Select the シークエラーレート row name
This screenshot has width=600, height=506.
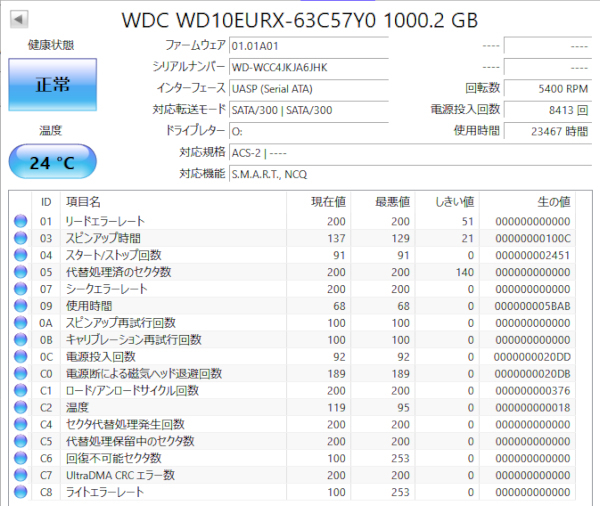pyautogui.click(x=106, y=289)
